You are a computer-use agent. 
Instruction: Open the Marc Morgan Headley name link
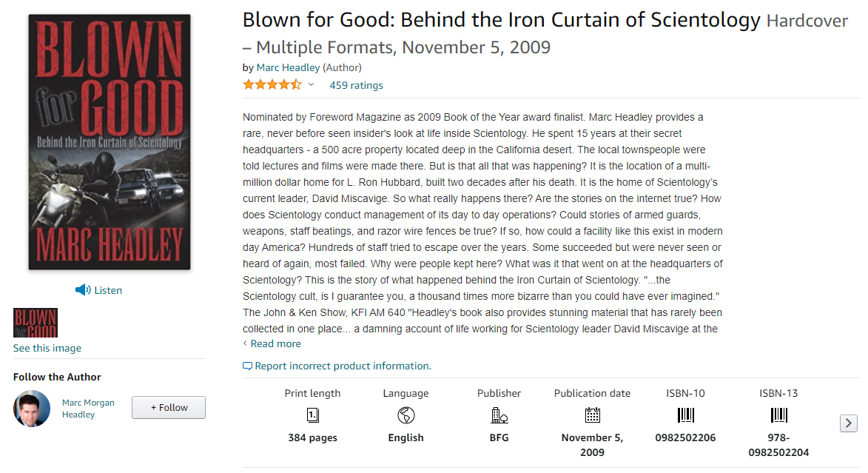click(x=88, y=409)
